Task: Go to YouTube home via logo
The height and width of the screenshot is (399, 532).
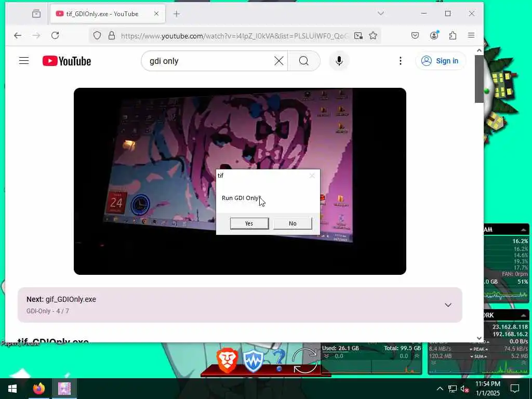Action: pos(67,61)
